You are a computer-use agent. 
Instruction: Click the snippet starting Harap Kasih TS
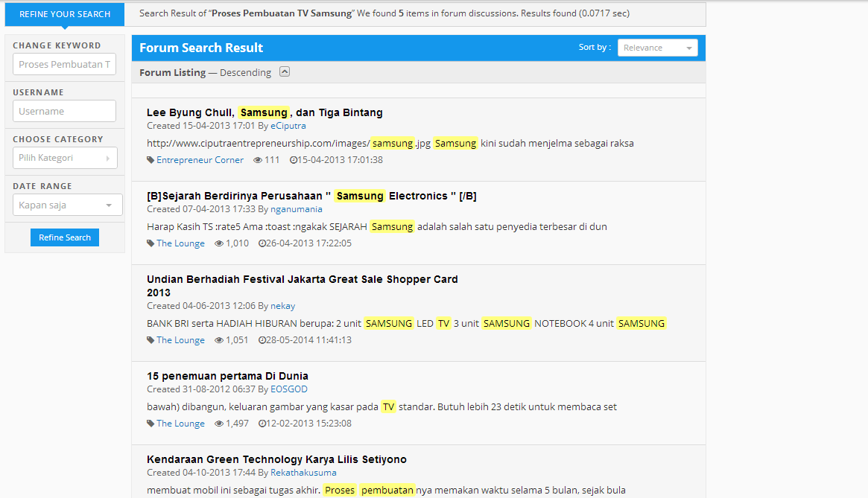click(377, 227)
